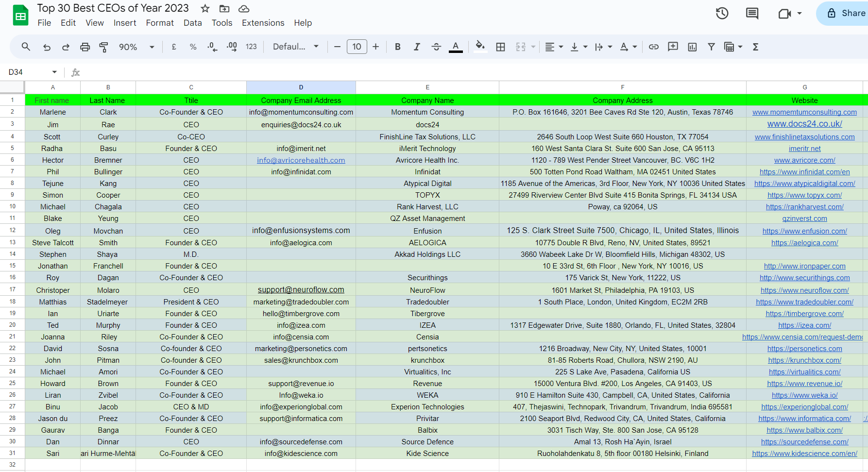Select row 17 header
The height and width of the screenshot is (472, 868).
[12, 290]
